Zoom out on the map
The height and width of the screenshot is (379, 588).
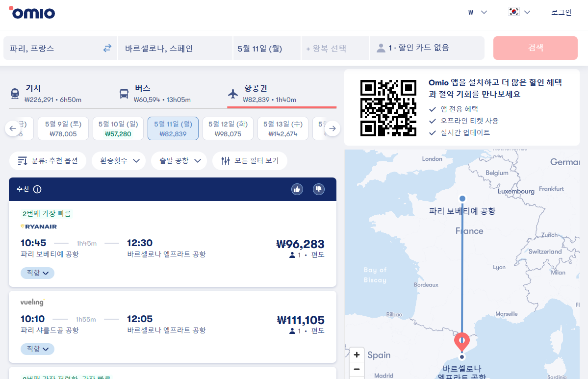357,369
